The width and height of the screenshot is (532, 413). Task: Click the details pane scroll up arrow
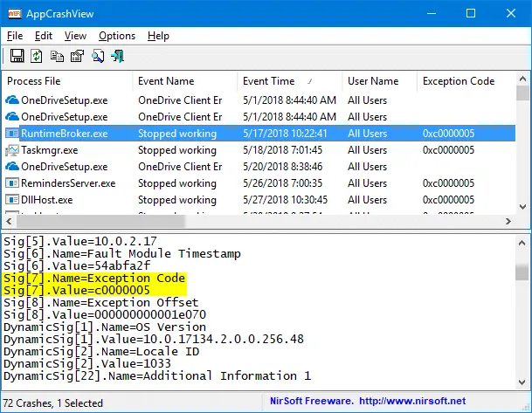coord(522,243)
